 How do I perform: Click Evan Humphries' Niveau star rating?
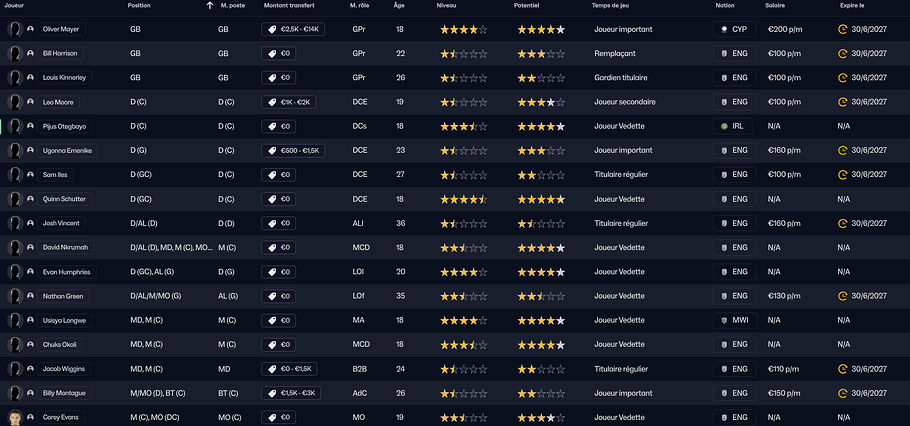coord(464,272)
